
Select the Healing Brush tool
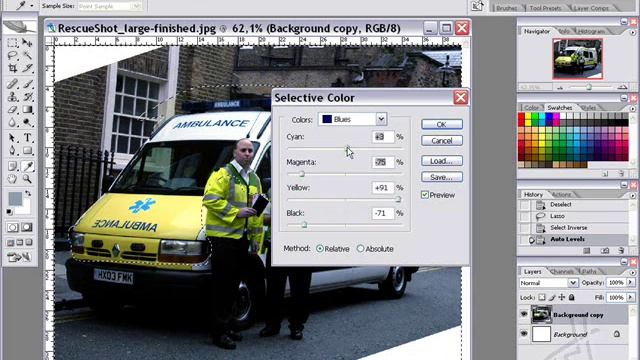[x=12, y=84]
